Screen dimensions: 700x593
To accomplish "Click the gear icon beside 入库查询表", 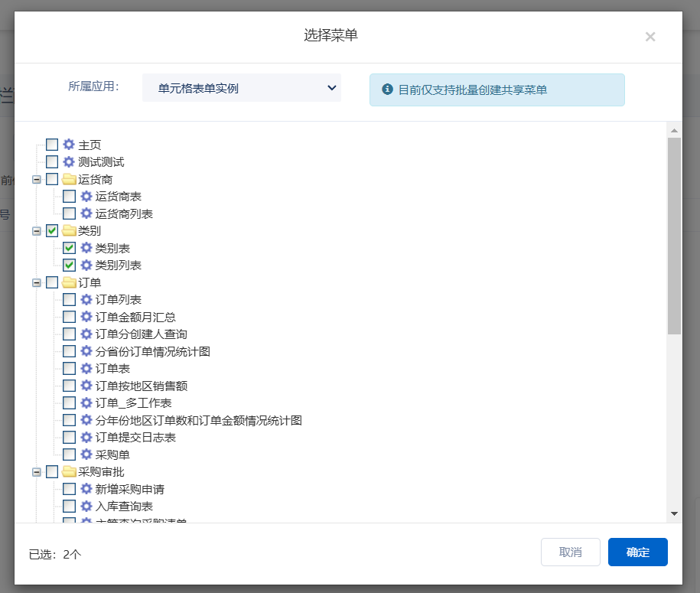I will tap(86, 506).
